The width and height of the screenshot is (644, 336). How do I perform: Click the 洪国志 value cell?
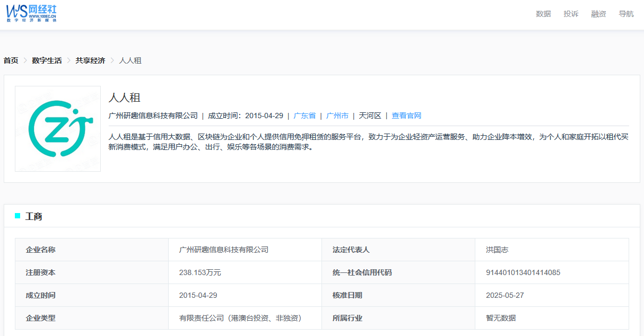tap(552, 250)
